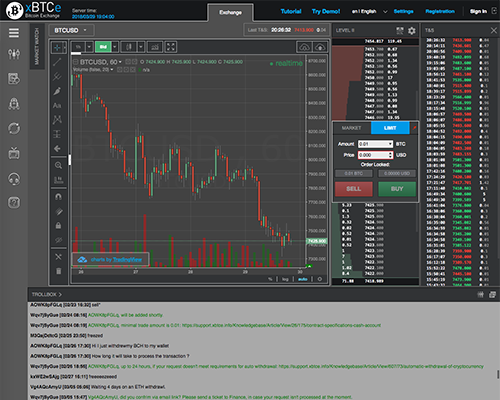Screen dimensions: 500x400
Task: Select the crosshair cursor tool
Action: [57, 47]
